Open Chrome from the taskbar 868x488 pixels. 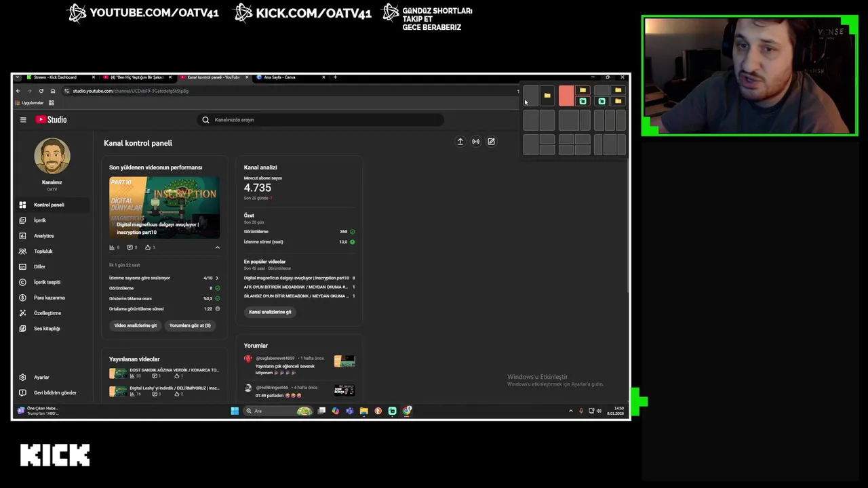(407, 411)
